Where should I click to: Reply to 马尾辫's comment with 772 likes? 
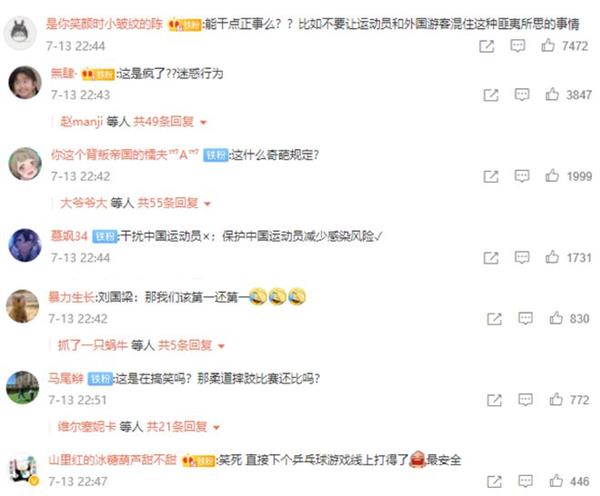point(525,400)
